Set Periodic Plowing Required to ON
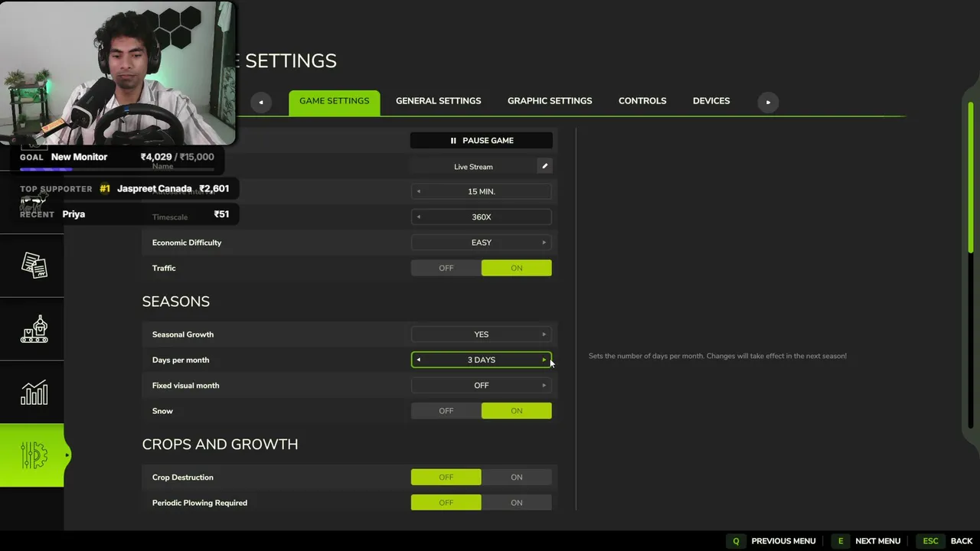980x551 pixels. click(x=517, y=503)
